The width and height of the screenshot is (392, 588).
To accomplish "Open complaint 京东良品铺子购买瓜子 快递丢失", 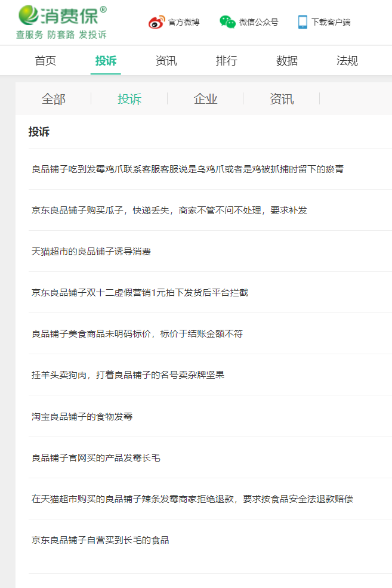I will (x=169, y=211).
